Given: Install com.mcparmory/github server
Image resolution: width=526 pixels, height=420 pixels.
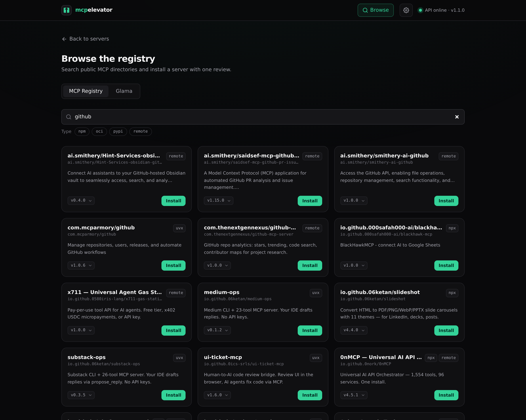Looking at the screenshot, I should point(174,266).
